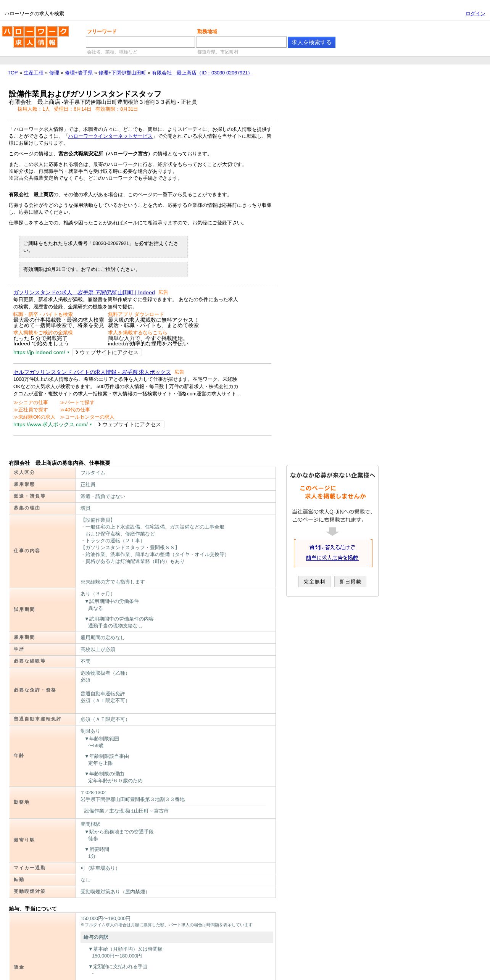The image size is (490, 980).
Task: Click the 危険物取扱者（乙種） text
Action: click(x=105, y=673)
